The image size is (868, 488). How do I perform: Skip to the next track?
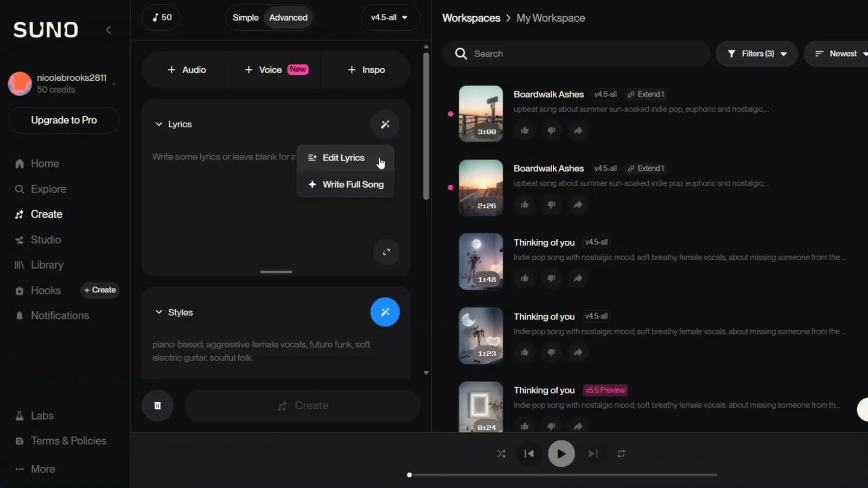tap(593, 454)
